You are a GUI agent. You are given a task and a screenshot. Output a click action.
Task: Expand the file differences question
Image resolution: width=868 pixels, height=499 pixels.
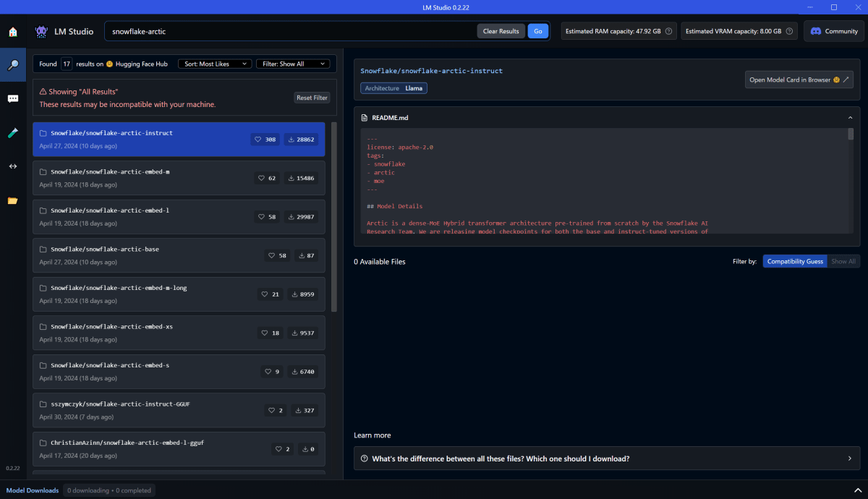click(607, 459)
